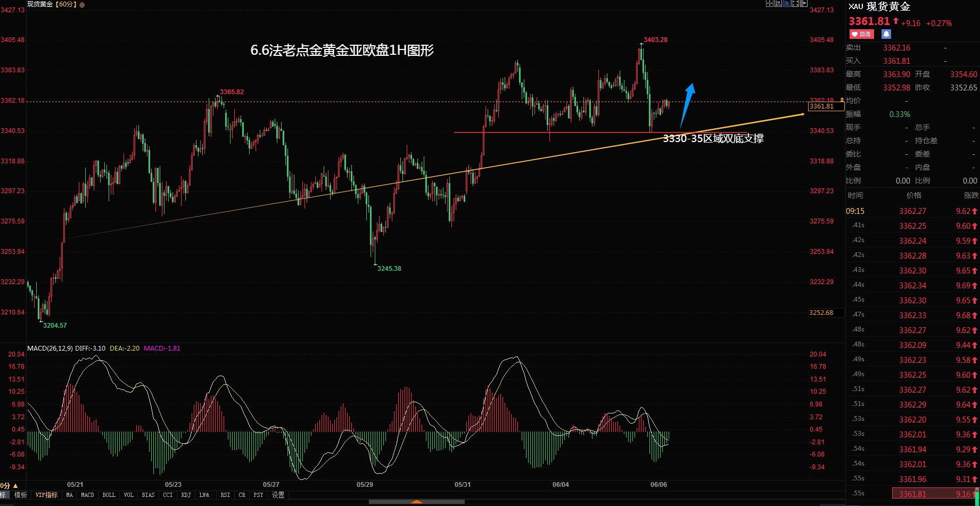This screenshot has width=980, height=506.
Task: Click the MACD(26,12,9) indicator label
Action: coord(50,349)
